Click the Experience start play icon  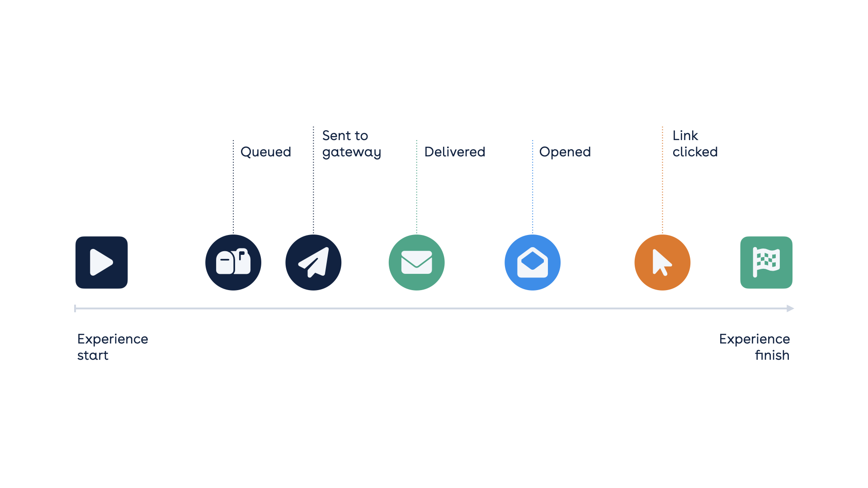(x=102, y=263)
